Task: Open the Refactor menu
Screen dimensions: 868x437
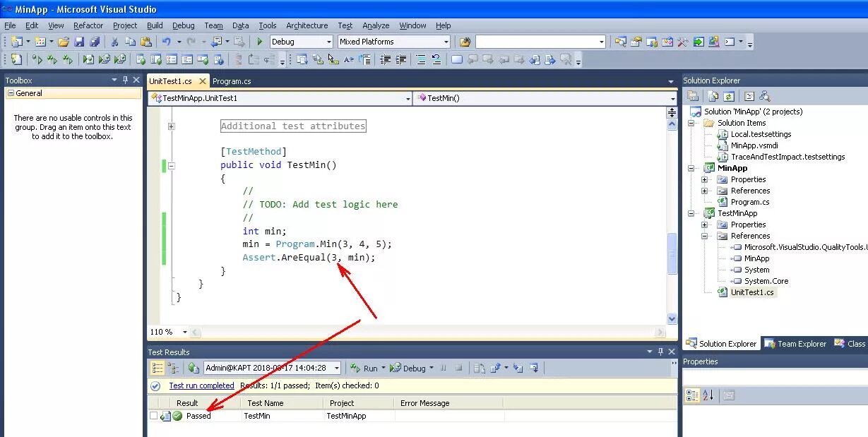Action: click(88, 25)
